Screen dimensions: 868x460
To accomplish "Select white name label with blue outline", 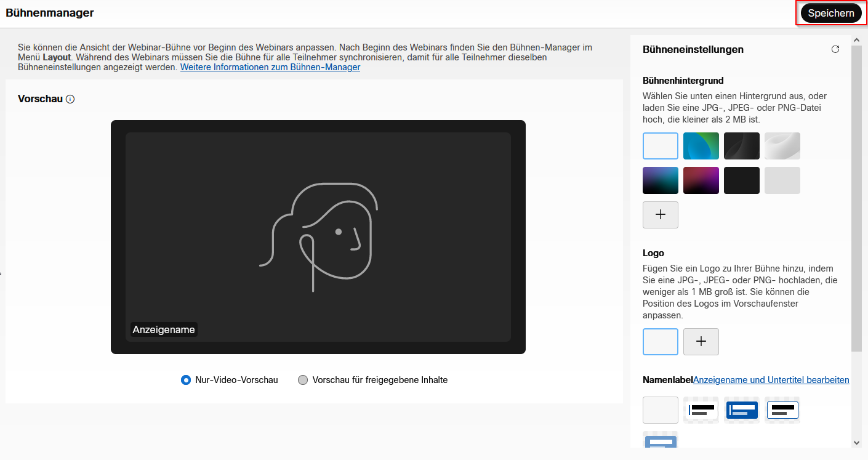I will point(782,410).
